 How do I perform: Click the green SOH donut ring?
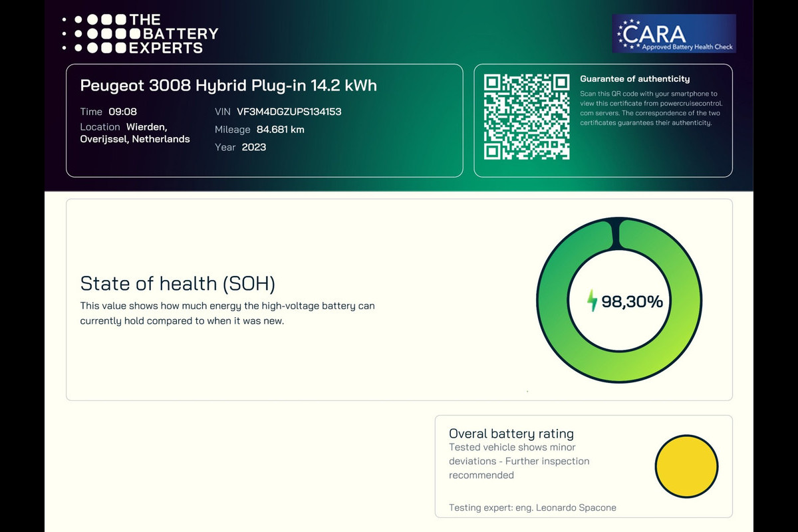620,301
